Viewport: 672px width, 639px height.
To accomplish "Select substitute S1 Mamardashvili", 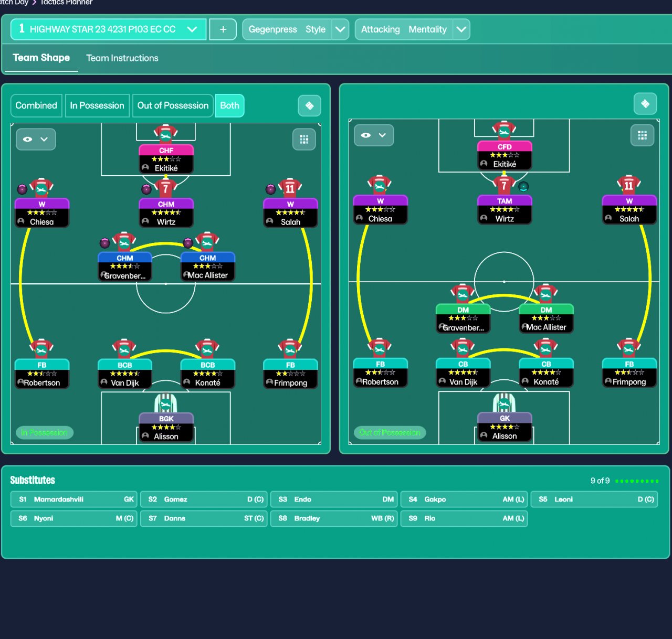I will tap(74, 499).
